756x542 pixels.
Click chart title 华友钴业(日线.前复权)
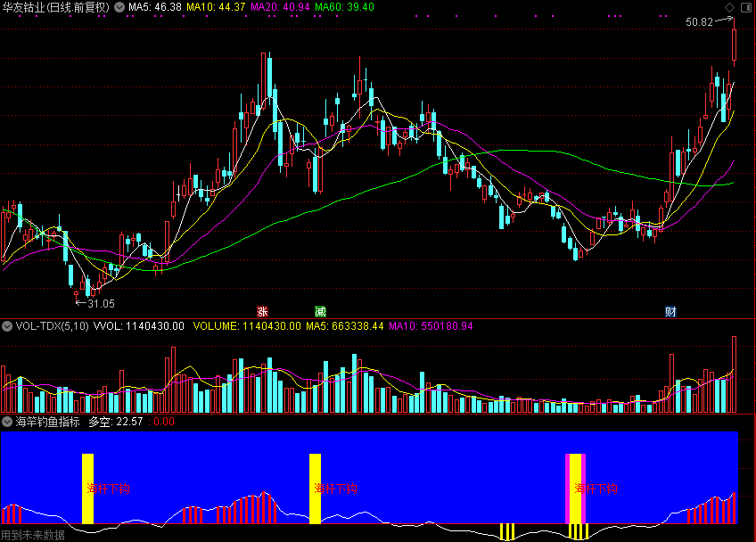[56, 7]
